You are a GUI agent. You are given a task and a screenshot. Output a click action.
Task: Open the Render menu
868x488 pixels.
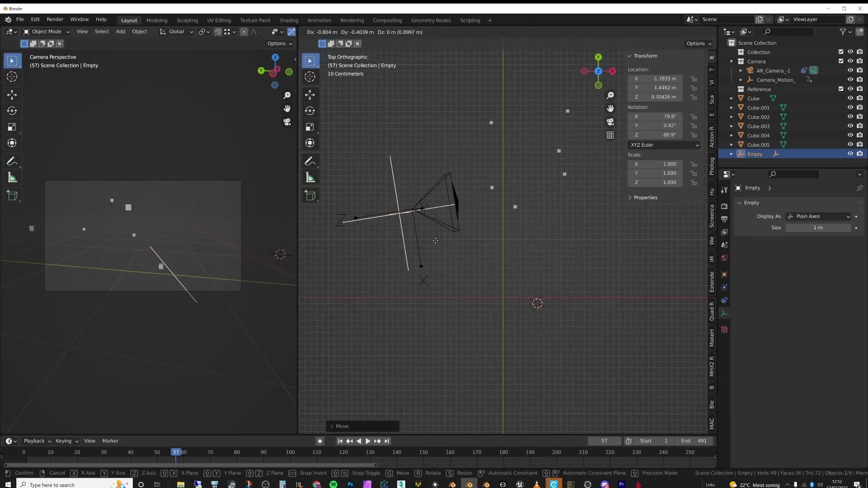click(55, 19)
